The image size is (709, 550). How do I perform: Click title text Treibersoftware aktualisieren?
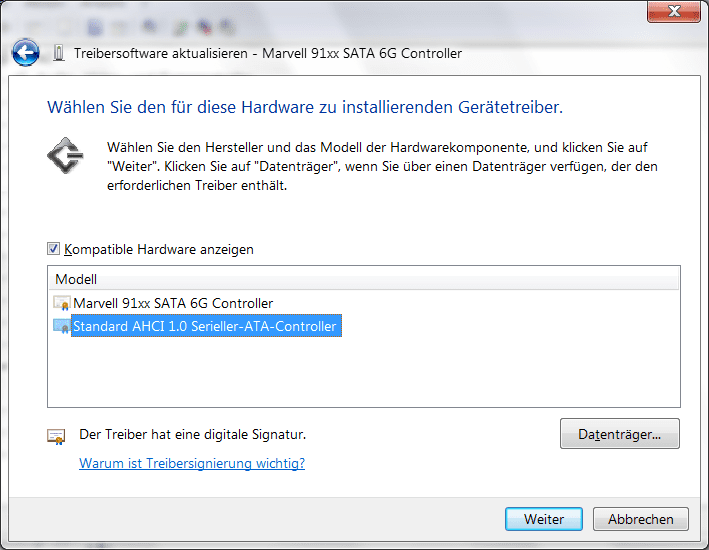click(x=161, y=53)
